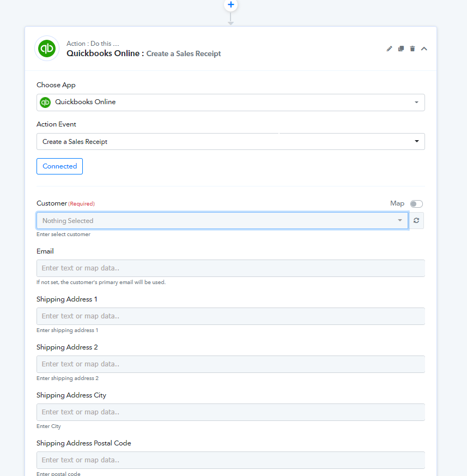Open the Customer selection dropdown
The width and height of the screenshot is (467, 476).
tap(222, 220)
